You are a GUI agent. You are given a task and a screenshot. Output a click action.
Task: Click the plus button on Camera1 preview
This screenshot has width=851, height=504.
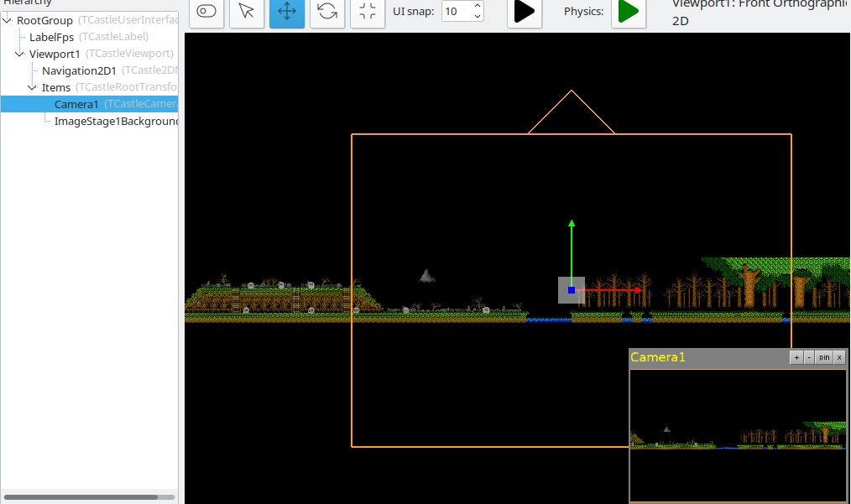796,357
